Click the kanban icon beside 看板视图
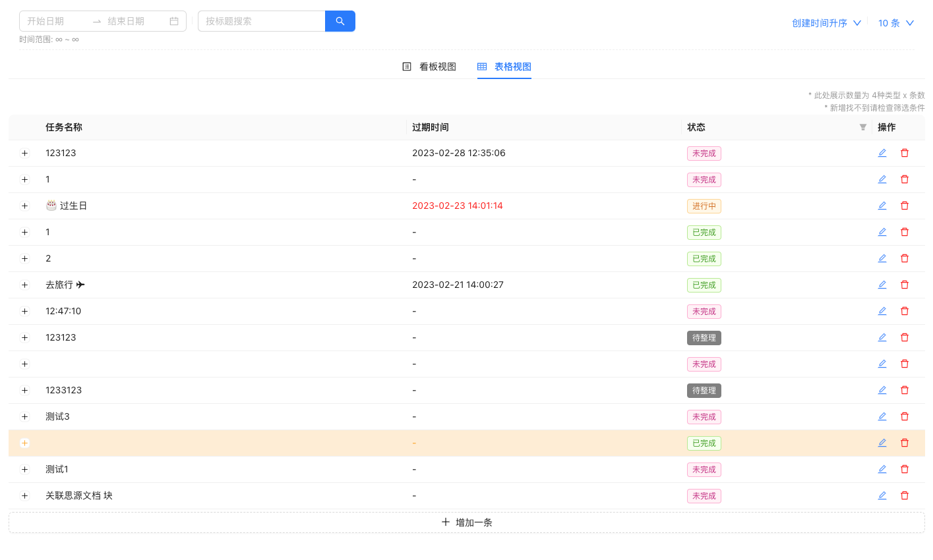The image size is (933, 560). click(x=407, y=67)
